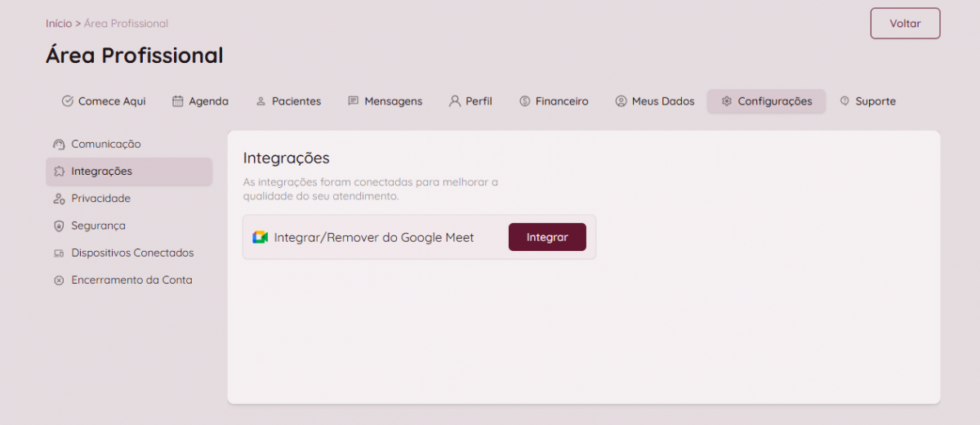Click the Privacidade lock-person icon
The width and height of the screenshot is (980, 425).
pyautogui.click(x=58, y=199)
